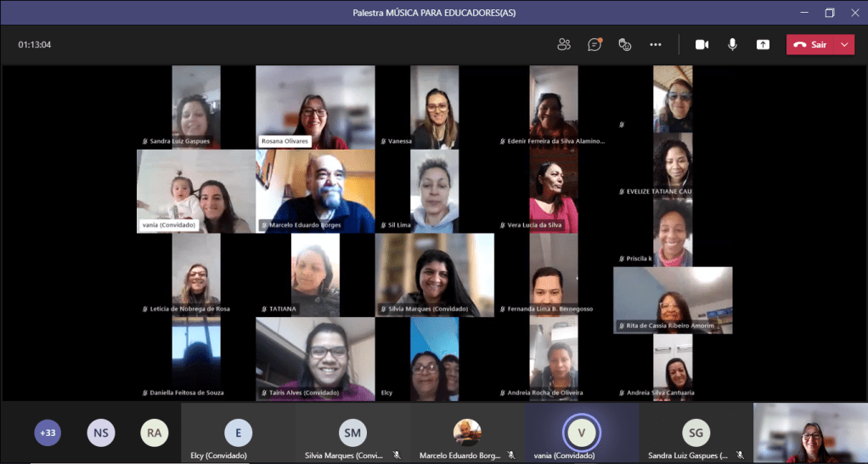Click the RA participant avatar
Viewport: 868px width, 464px height.
(x=154, y=433)
